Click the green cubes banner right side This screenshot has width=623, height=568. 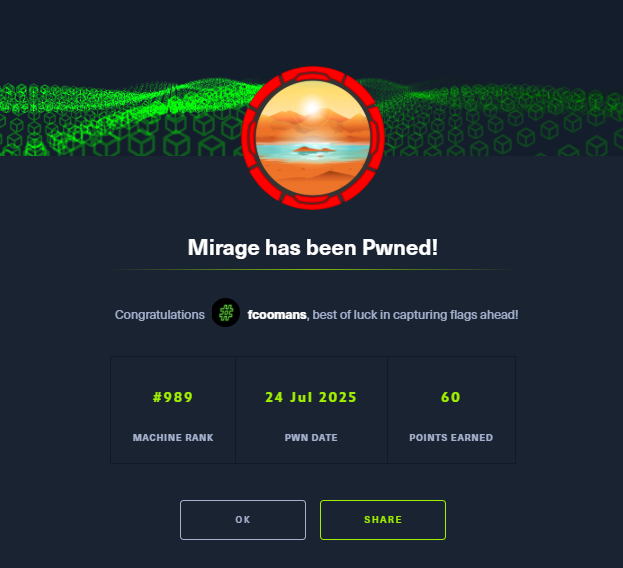503,119
